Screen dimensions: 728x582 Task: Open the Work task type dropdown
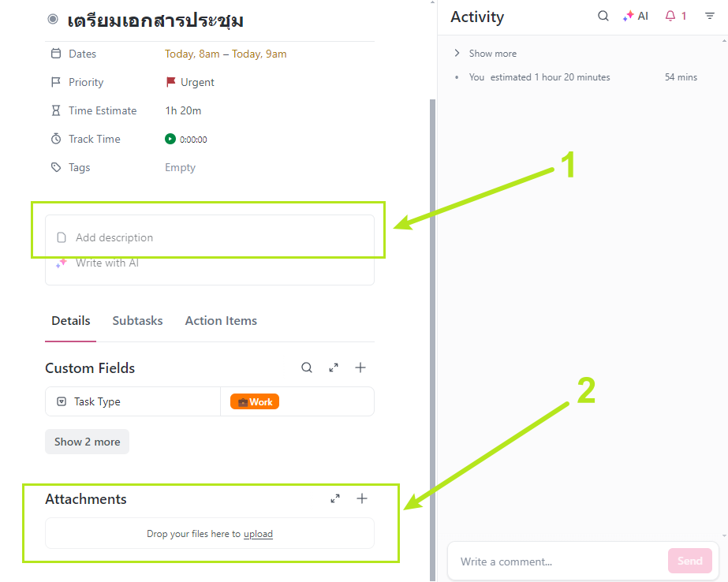pos(255,402)
